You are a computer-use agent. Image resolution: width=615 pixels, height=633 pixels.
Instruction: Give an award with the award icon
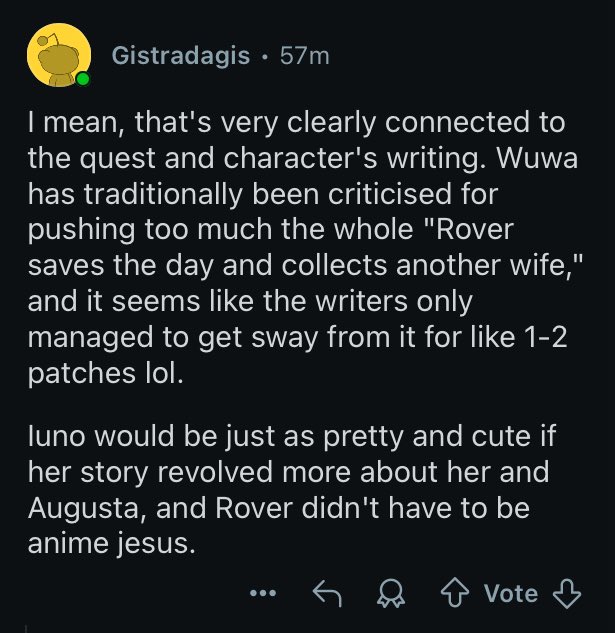pos(388,594)
